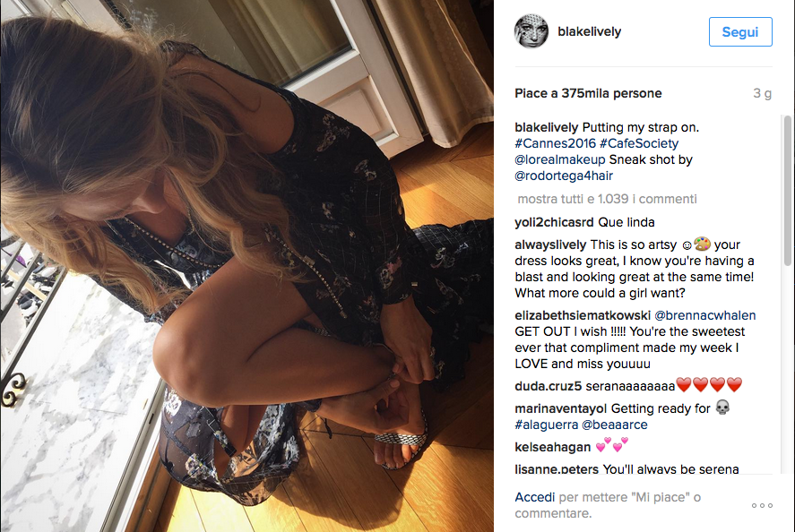Click the Accedi login link
795x532 pixels.
pyautogui.click(x=534, y=497)
